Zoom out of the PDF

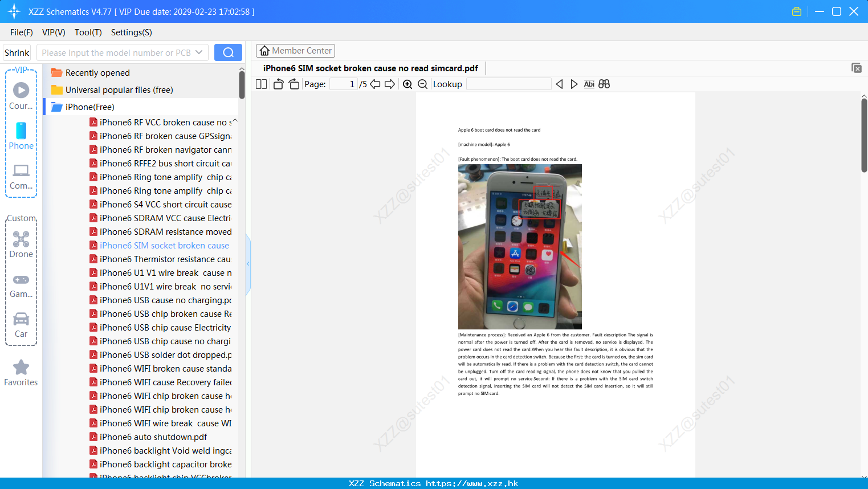click(423, 84)
